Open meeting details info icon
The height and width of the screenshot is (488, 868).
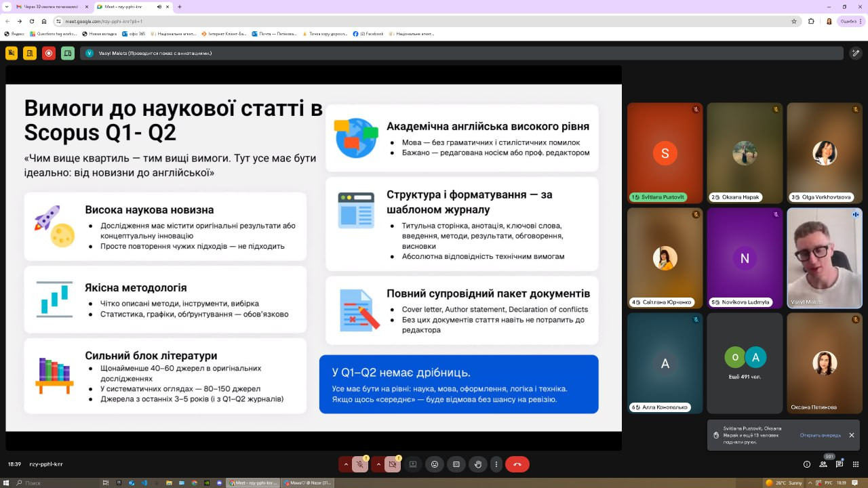(x=807, y=464)
